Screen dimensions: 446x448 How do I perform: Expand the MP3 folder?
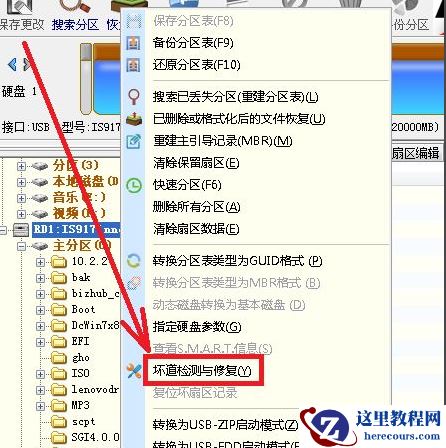[40, 406]
